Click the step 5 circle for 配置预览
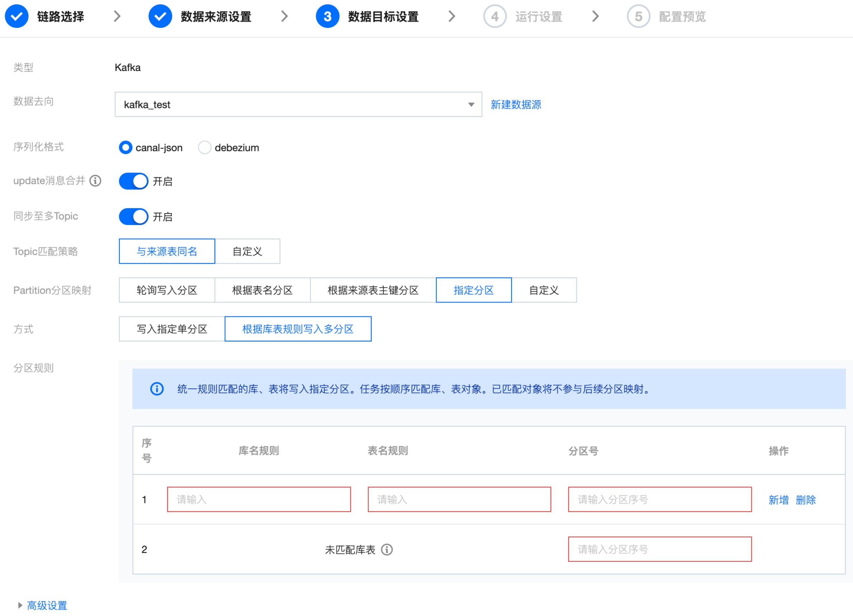853x616 pixels. pyautogui.click(x=638, y=16)
